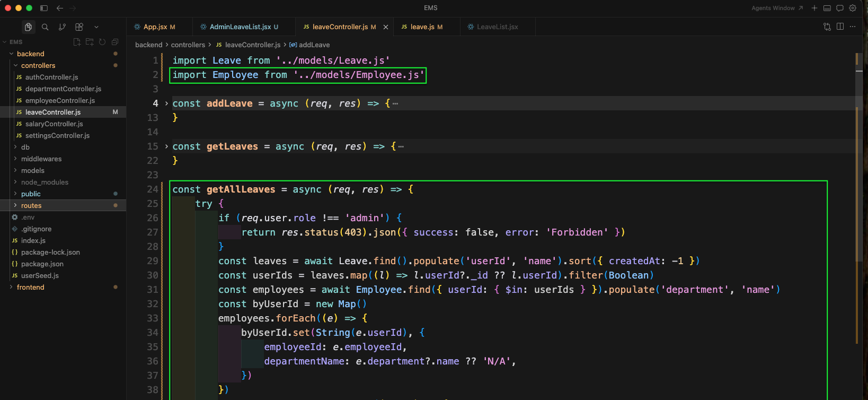This screenshot has width=868, height=400.
Task: Close the leaveController.js tab
Action: pyautogui.click(x=386, y=27)
